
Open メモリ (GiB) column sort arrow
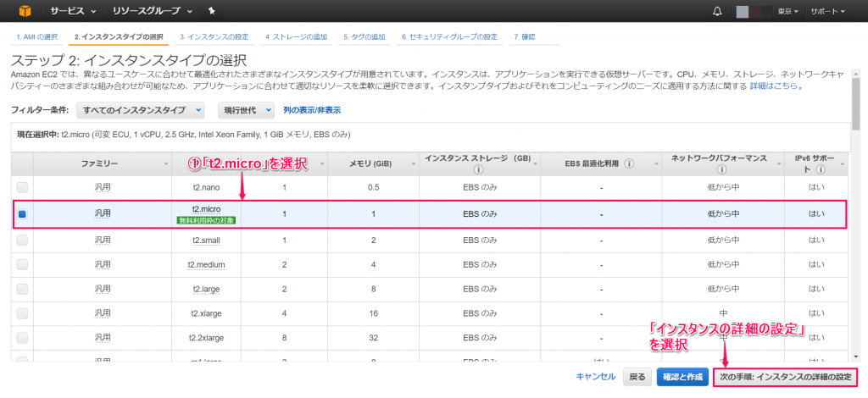point(413,164)
